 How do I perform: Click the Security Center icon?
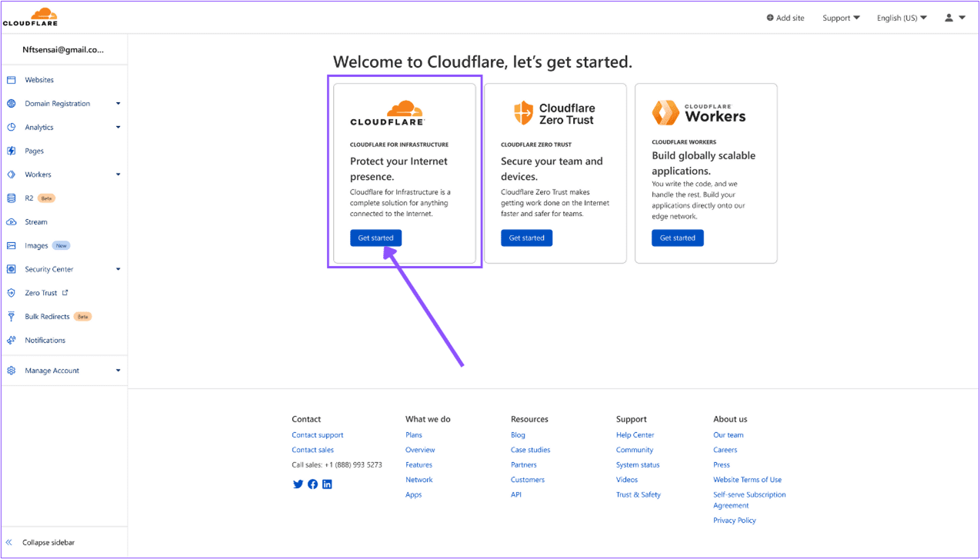[x=11, y=269]
